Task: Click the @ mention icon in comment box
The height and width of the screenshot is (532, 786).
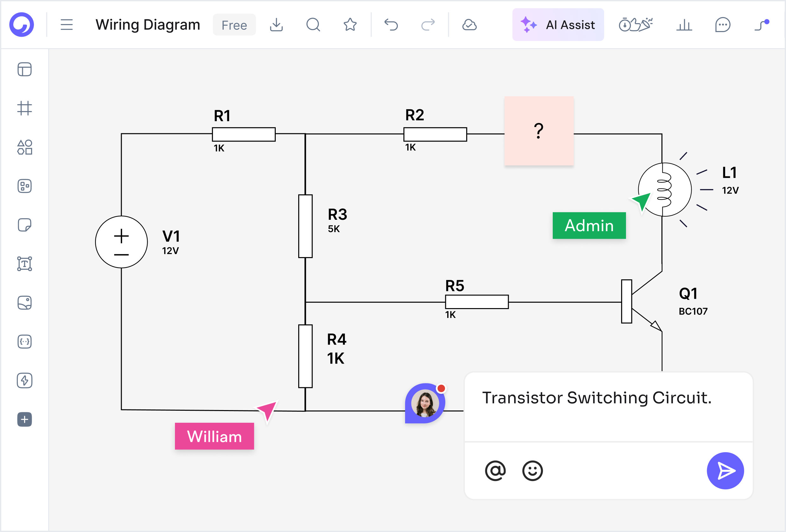Action: coord(495,471)
